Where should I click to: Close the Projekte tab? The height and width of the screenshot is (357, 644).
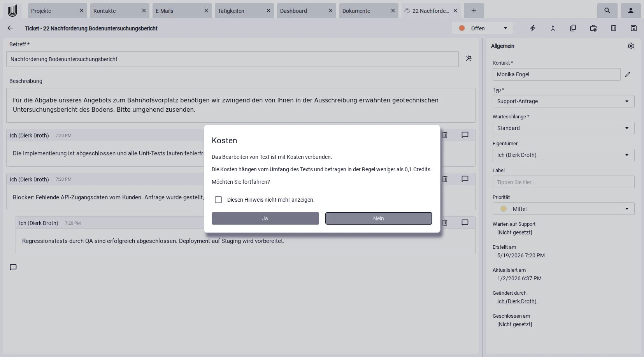tap(82, 11)
